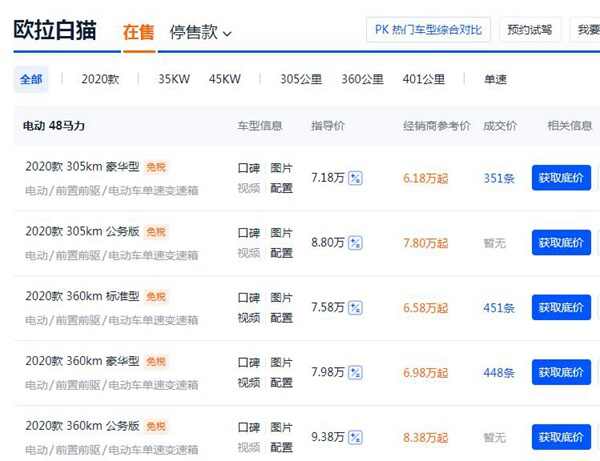Click dealer price 6.18万起
The height and width of the screenshot is (461, 600).
point(426,178)
